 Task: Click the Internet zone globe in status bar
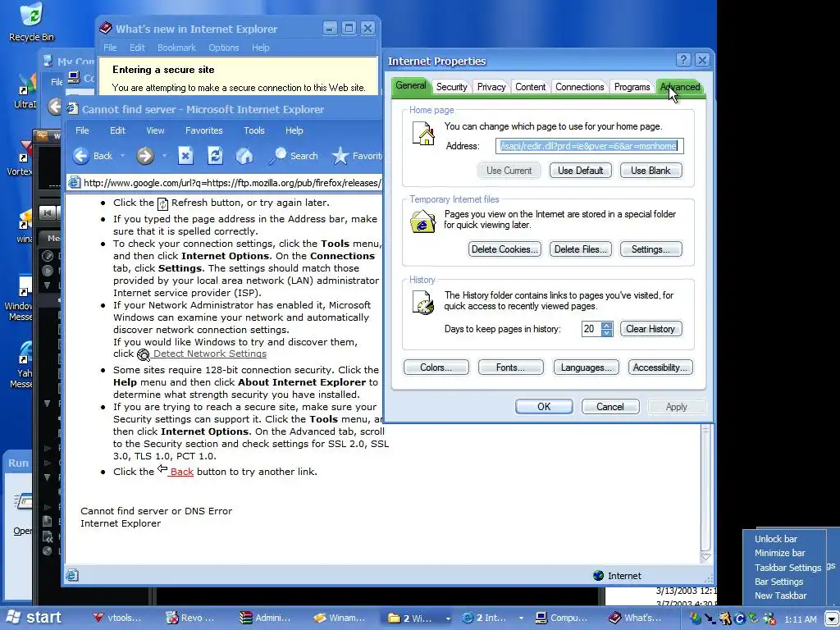point(598,575)
